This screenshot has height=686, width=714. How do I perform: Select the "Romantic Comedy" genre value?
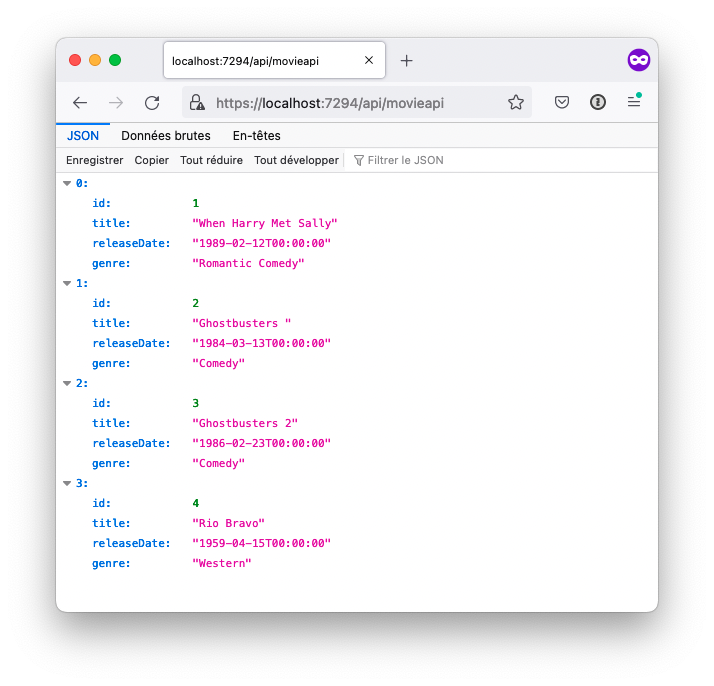[248, 264]
